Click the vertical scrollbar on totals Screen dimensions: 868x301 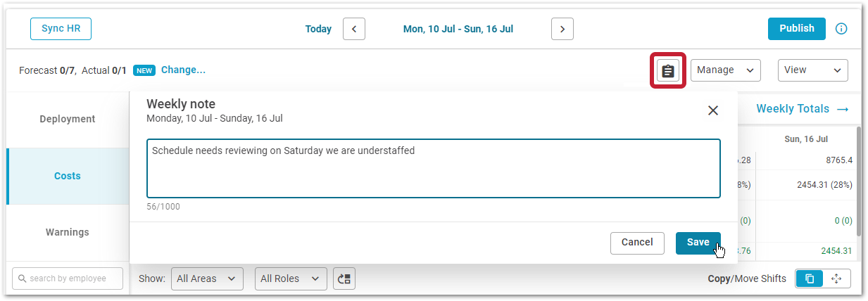pos(858,181)
